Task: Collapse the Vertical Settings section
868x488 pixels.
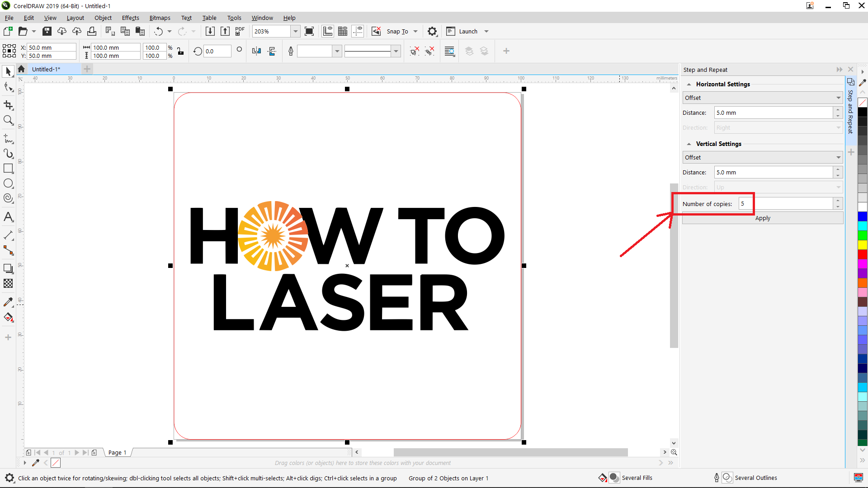Action: tap(689, 144)
